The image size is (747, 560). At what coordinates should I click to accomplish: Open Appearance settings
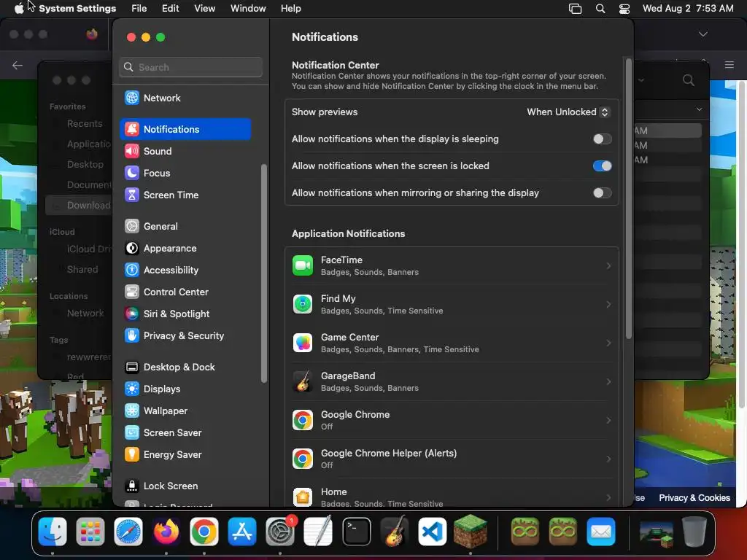(x=185, y=248)
